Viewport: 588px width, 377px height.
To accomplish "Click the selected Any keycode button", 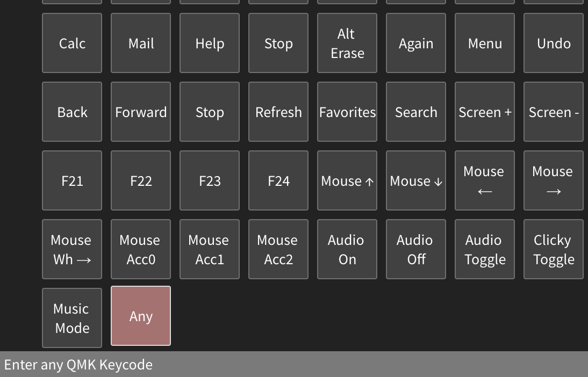I will point(140,316).
